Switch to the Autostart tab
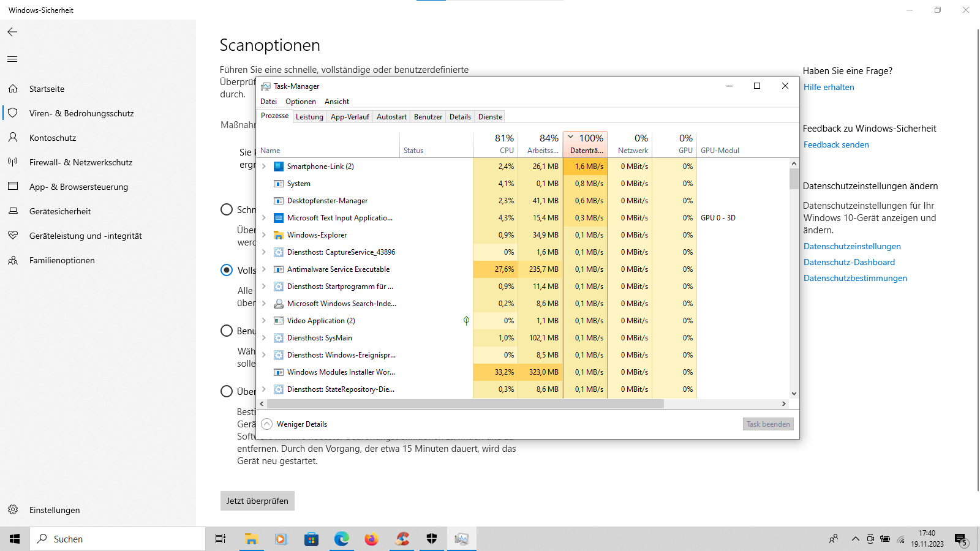 click(x=391, y=117)
